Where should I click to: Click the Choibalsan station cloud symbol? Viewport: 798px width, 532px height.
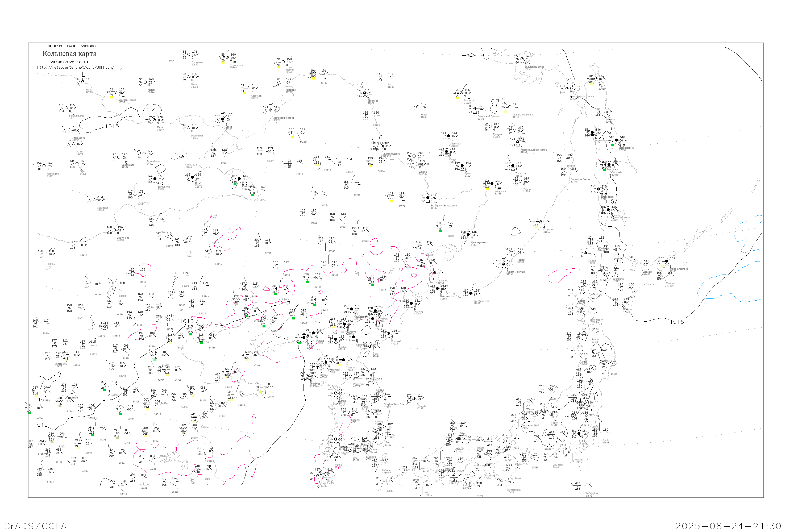click(x=182, y=157)
